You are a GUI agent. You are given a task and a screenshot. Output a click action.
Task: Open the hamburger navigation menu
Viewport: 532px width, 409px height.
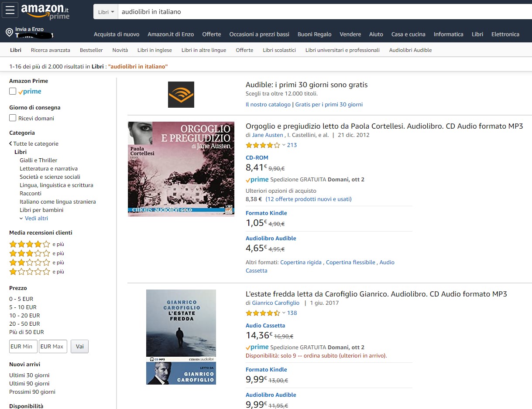point(10,10)
